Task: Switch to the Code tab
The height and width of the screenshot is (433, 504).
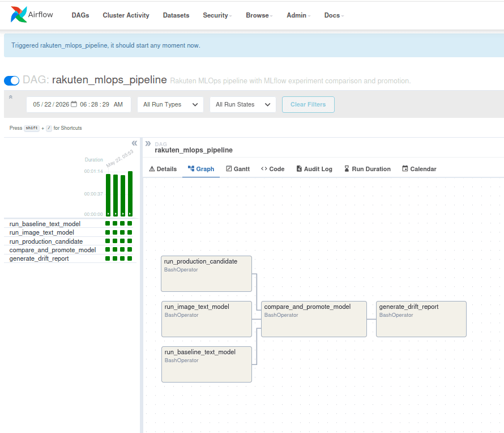Action: click(272, 169)
